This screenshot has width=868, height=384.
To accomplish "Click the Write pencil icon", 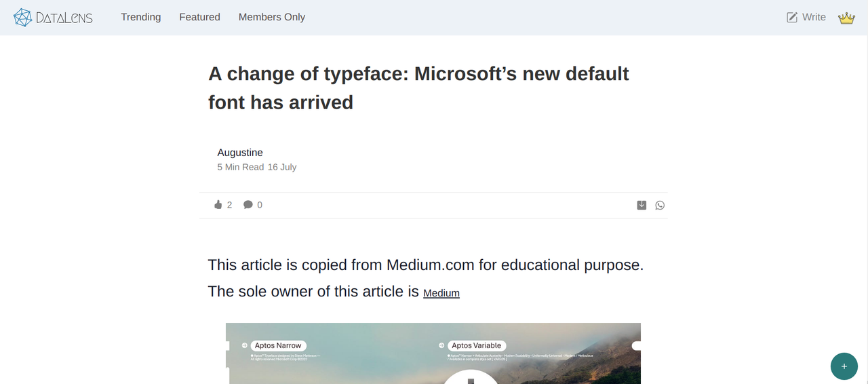I will click(x=792, y=18).
